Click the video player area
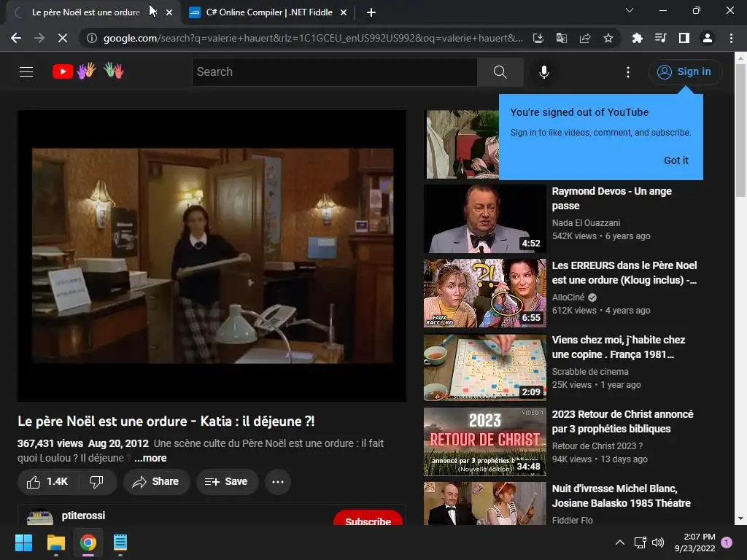 click(x=212, y=256)
